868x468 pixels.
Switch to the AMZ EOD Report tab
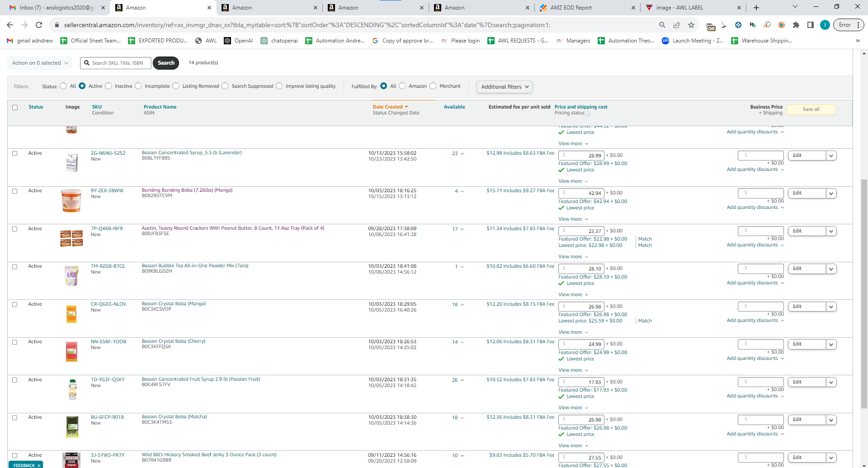coord(587,8)
